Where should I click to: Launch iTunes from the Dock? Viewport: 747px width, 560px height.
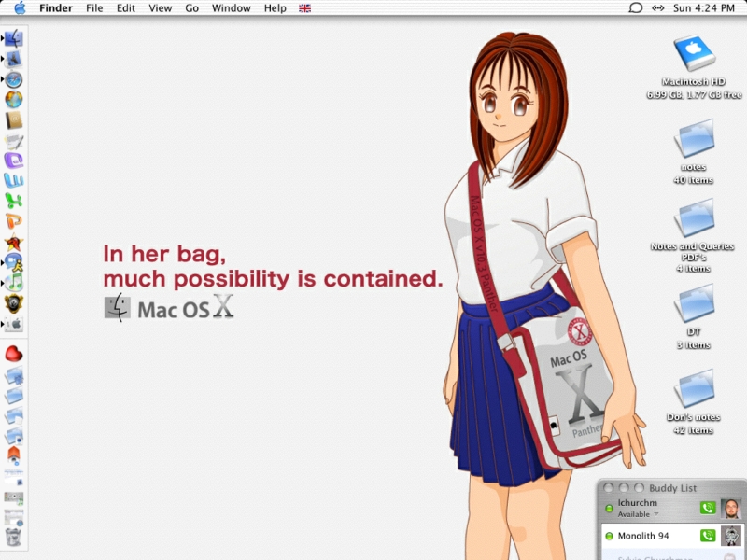pos(13,282)
